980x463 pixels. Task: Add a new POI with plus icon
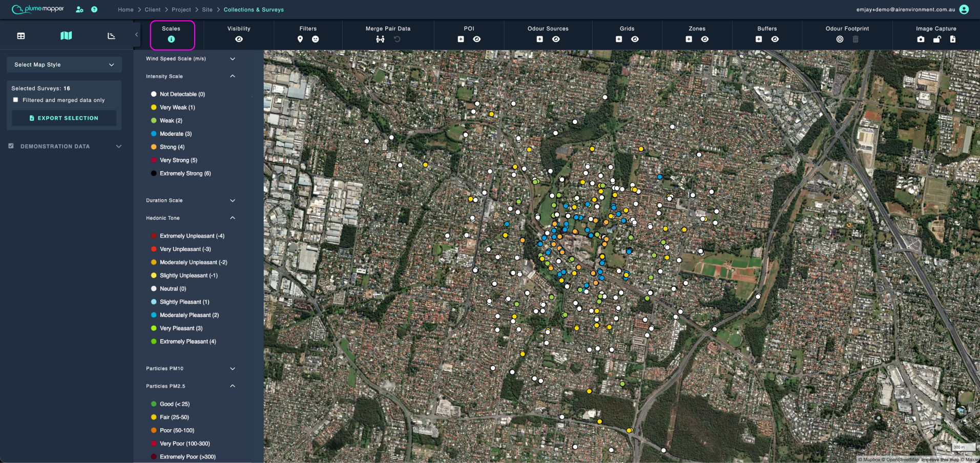461,39
